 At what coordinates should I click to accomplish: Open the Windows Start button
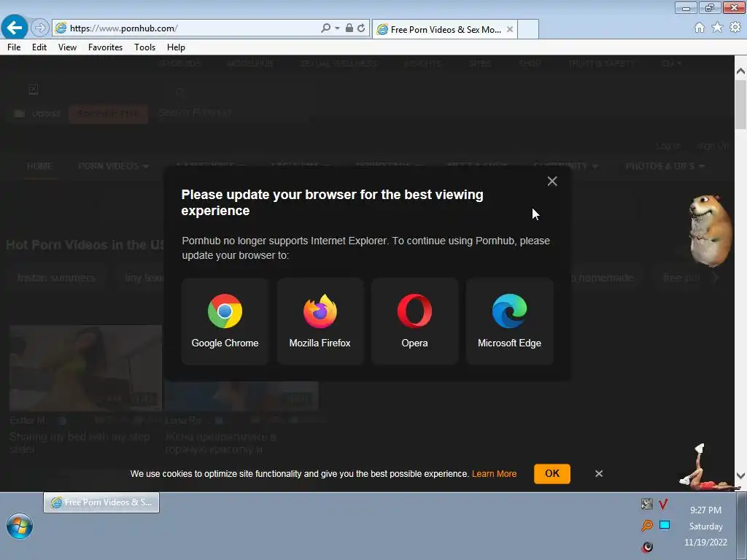(x=20, y=526)
